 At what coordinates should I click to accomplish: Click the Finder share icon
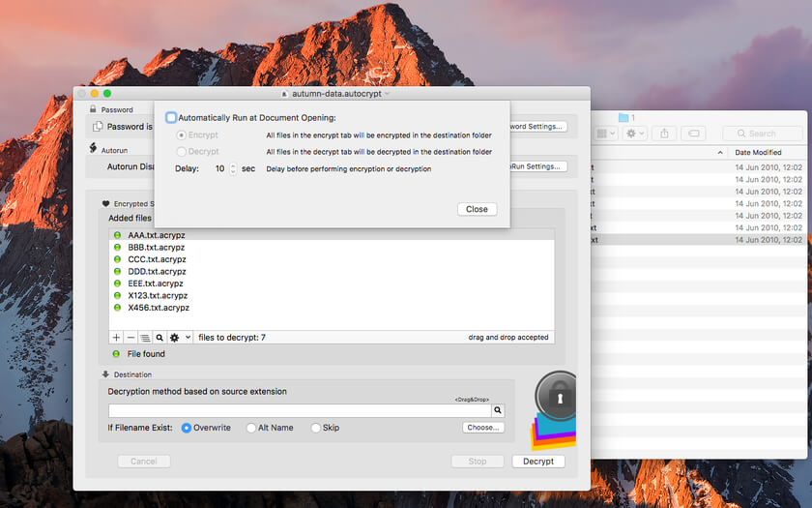[664, 134]
